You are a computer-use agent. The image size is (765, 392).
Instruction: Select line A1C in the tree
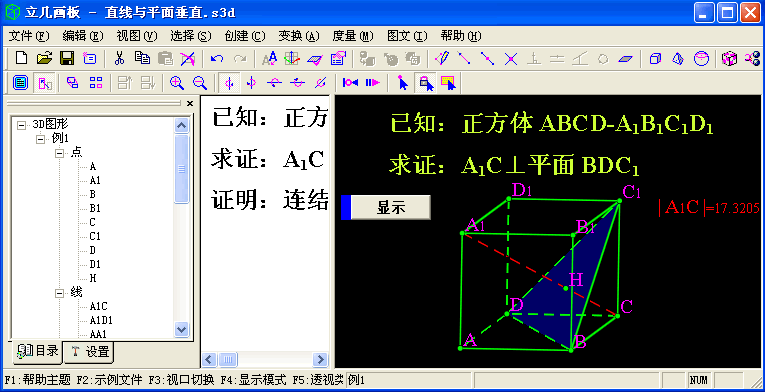pos(98,307)
